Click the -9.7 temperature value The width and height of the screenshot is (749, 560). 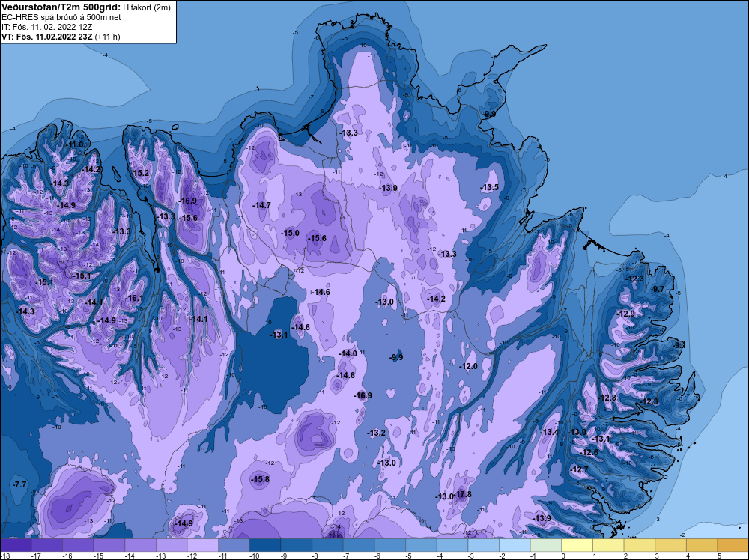[658, 289]
